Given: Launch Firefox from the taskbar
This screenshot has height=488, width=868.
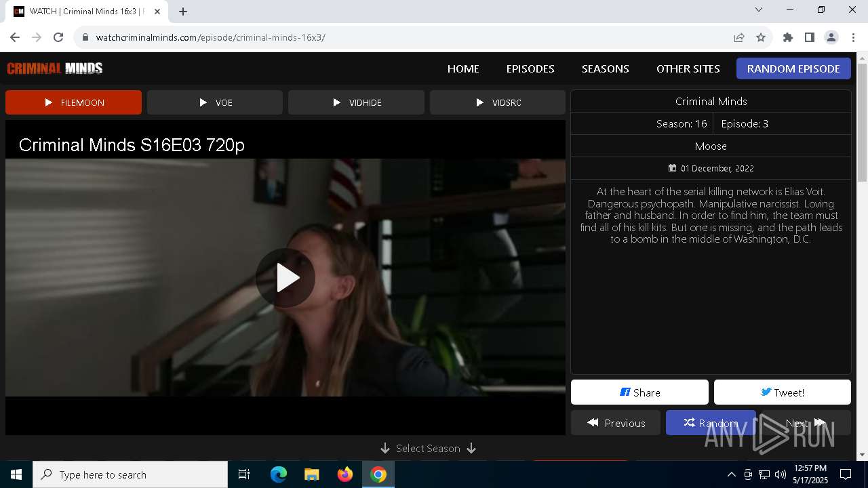Looking at the screenshot, I should tap(345, 474).
